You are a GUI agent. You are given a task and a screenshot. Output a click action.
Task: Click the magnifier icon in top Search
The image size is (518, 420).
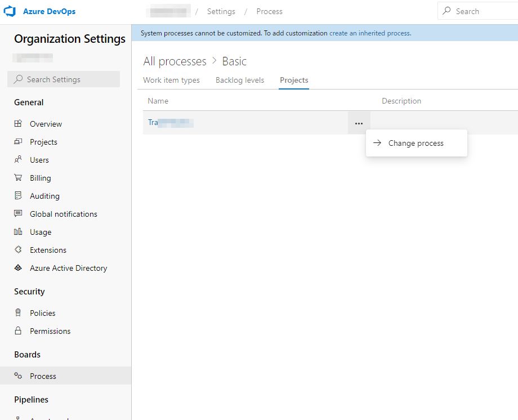point(446,11)
